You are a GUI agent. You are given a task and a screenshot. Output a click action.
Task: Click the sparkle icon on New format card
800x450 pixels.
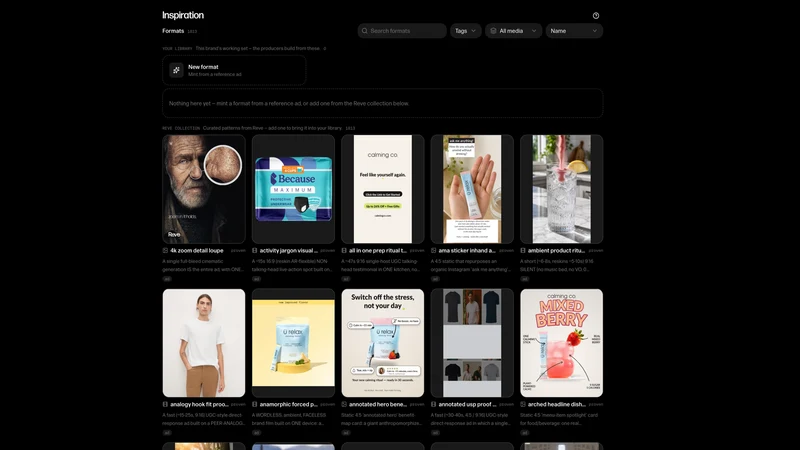tap(176, 70)
